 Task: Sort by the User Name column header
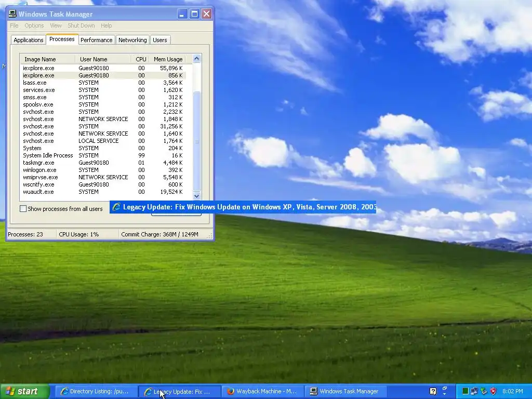(x=103, y=59)
